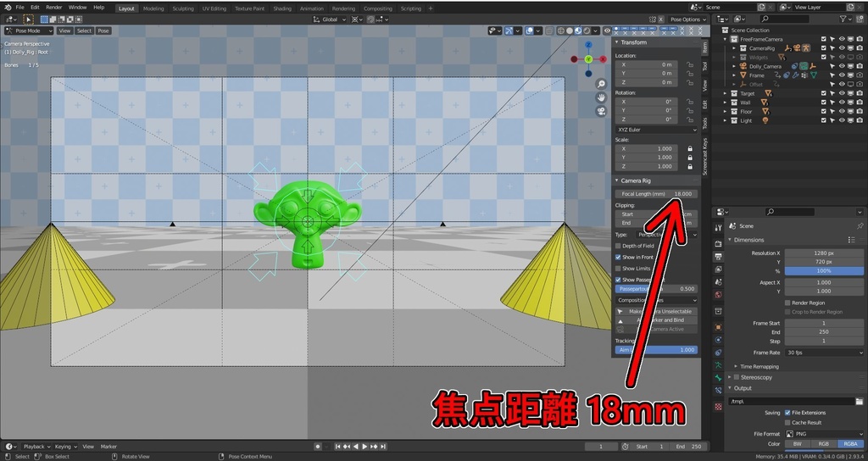Image resolution: width=868 pixels, height=461 pixels.
Task: Open the Pose Options dropdown
Action: (688, 19)
